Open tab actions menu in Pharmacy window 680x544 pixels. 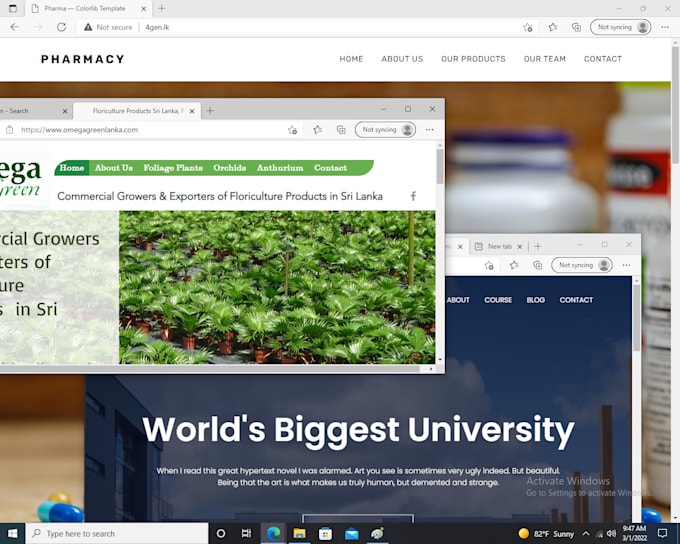click(x=13, y=8)
